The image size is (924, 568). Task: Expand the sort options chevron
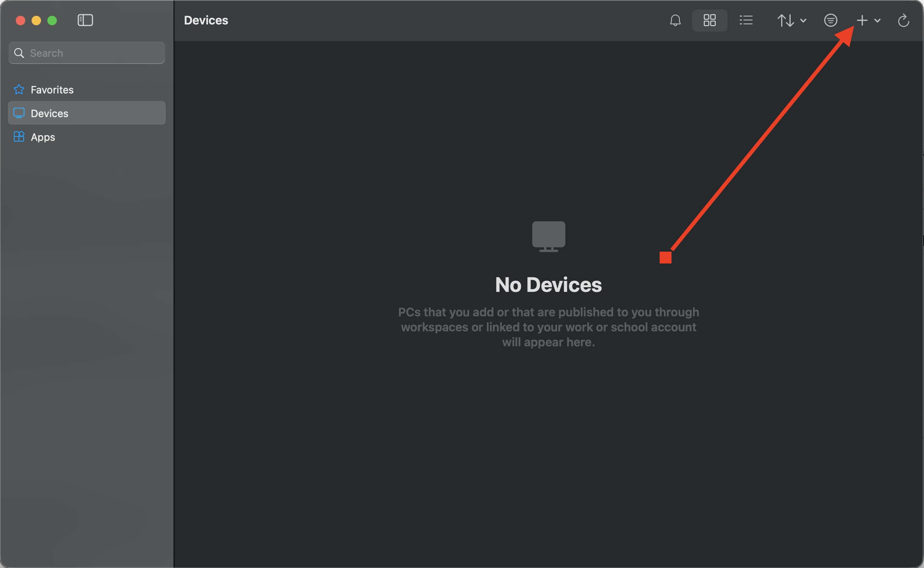tap(803, 21)
